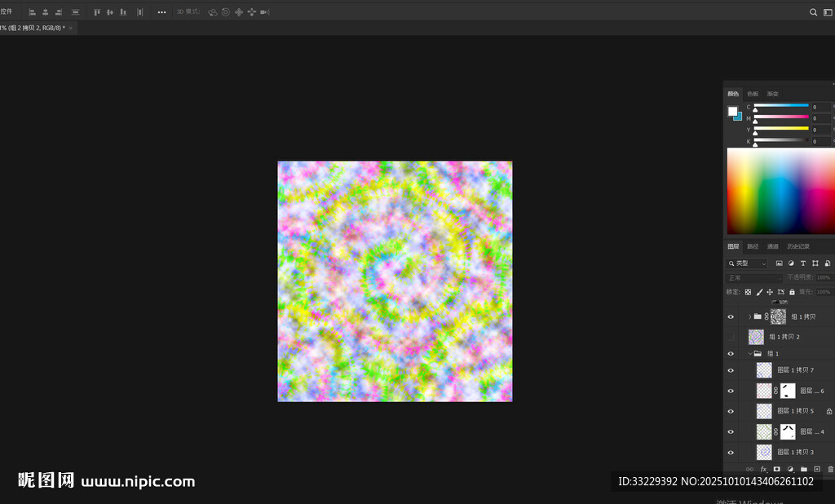
Task: Filter layers by shape layer icon
Action: pyautogui.click(x=815, y=263)
